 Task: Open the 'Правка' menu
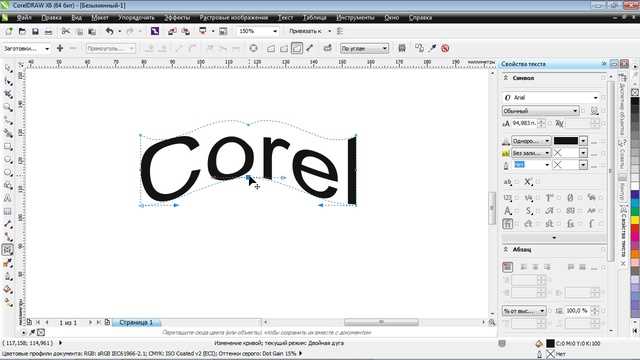[x=51, y=18]
